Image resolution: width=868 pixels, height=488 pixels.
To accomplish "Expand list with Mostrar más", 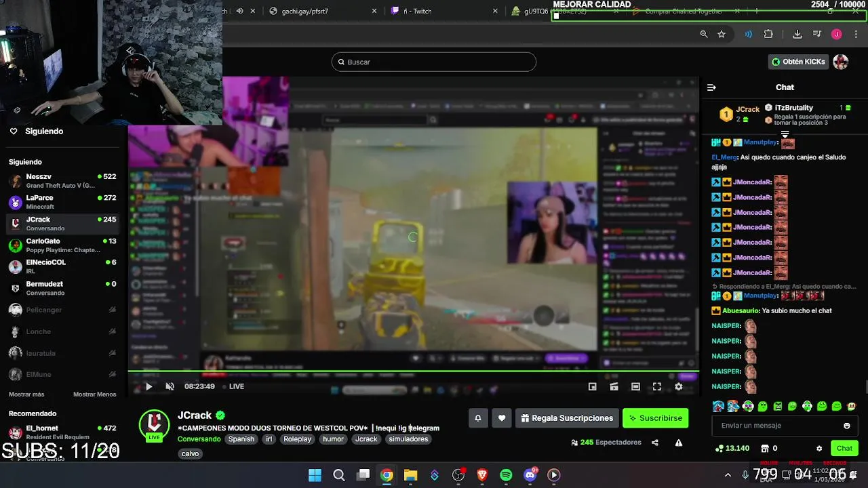I will click(x=26, y=394).
